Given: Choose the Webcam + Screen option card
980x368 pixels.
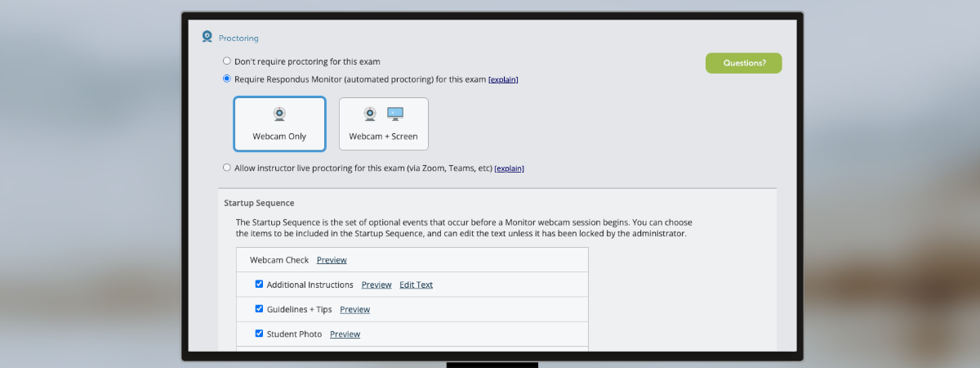Looking at the screenshot, I should click(383, 123).
